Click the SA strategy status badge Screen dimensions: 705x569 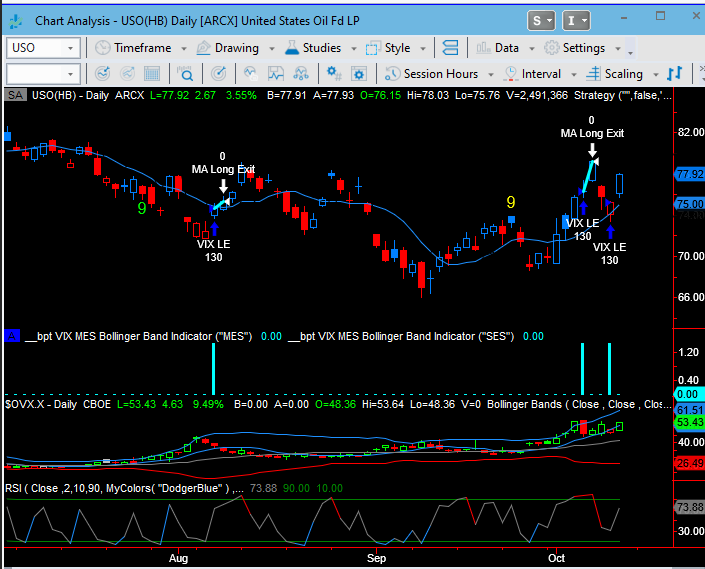(x=15, y=95)
